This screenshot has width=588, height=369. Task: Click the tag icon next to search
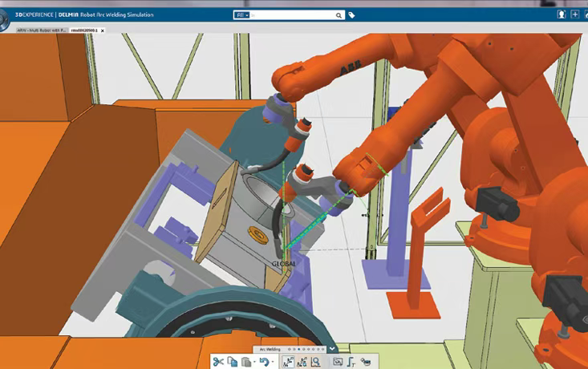pos(351,15)
